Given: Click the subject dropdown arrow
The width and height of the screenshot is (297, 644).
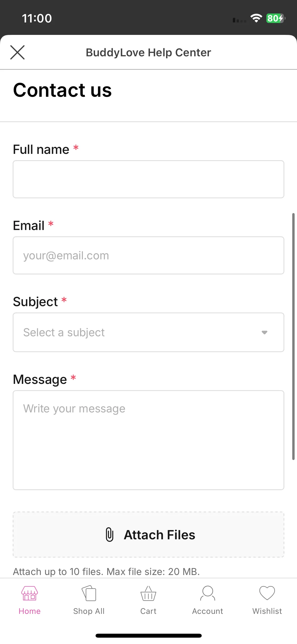Looking at the screenshot, I should click(x=265, y=333).
